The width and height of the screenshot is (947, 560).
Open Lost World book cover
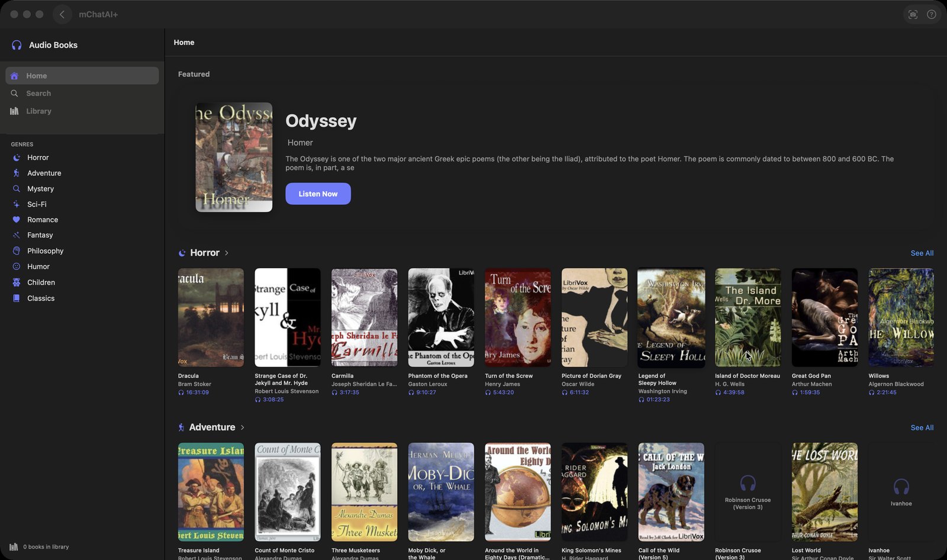tap(824, 492)
